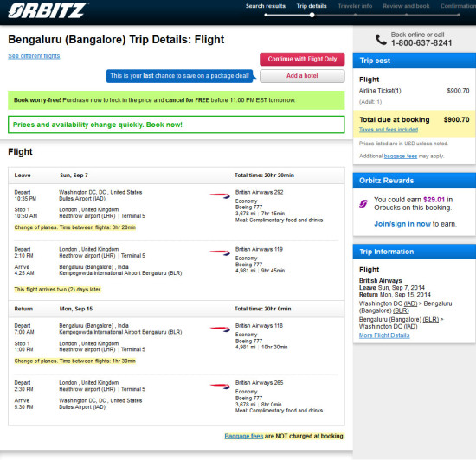The height and width of the screenshot is (460, 476).
Task: Click Add a hotel button
Action: [x=302, y=76]
